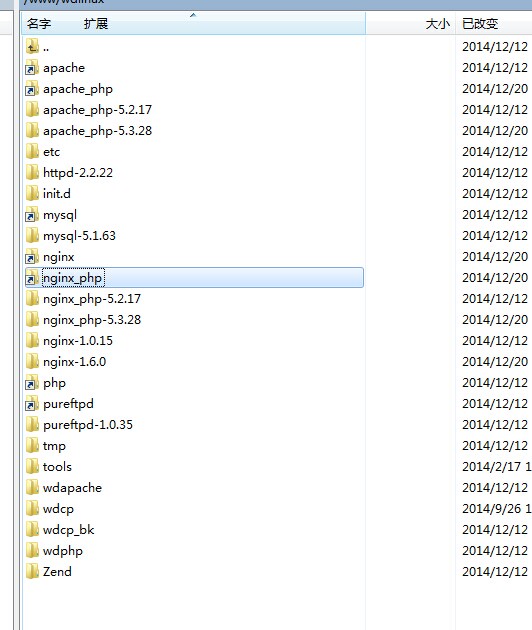Sort by the 名字 column header
Viewport: 532px width, 630px height.
(39, 24)
